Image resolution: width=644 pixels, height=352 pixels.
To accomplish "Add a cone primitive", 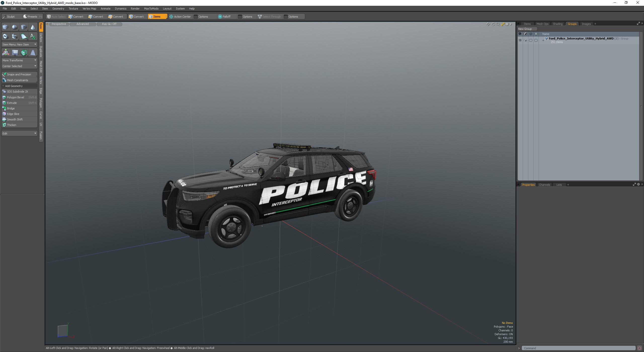I will (33, 27).
